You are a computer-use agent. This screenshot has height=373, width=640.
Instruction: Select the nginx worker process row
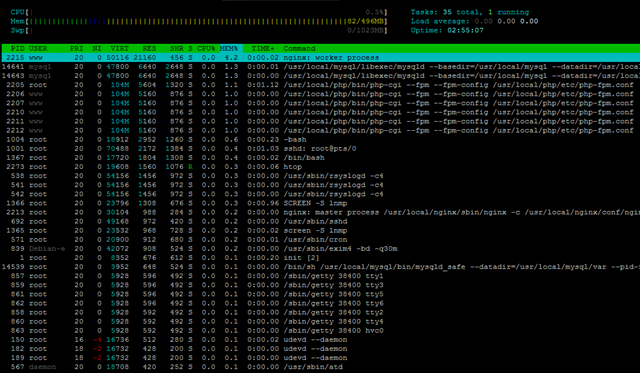[x=320, y=58]
